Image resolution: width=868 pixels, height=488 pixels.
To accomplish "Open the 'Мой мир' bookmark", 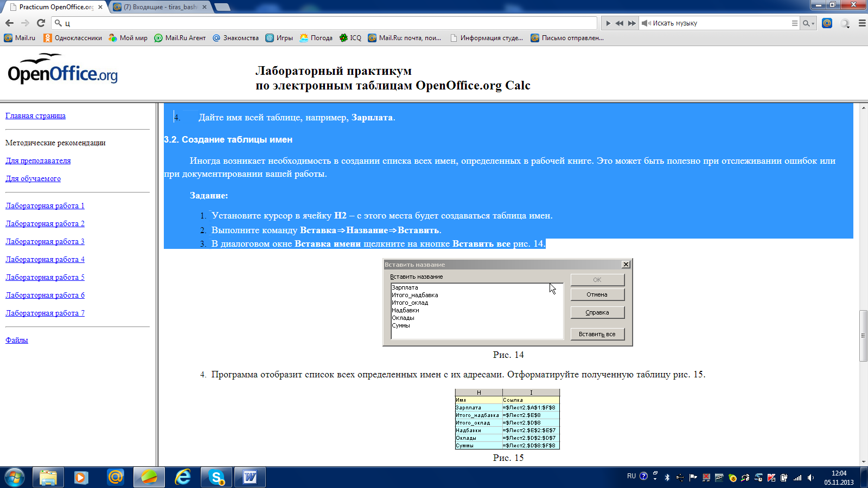I will tap(128, 38).
